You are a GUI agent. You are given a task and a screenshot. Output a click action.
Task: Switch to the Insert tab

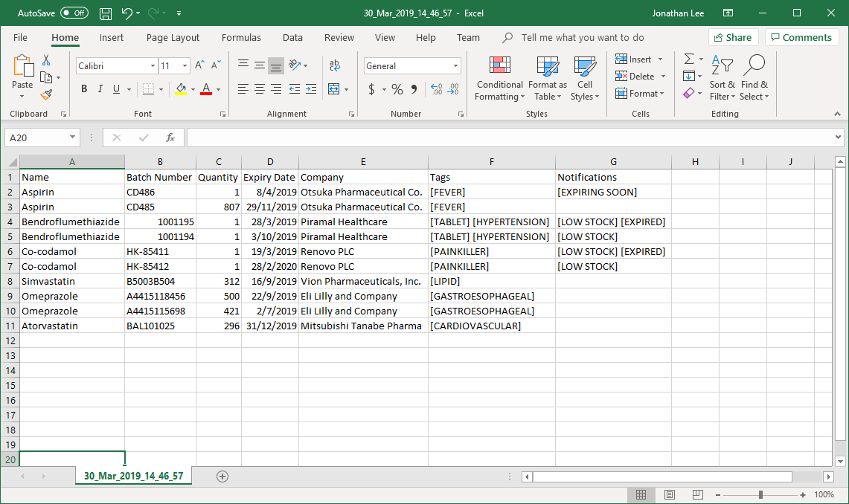(x=112, y=37)
